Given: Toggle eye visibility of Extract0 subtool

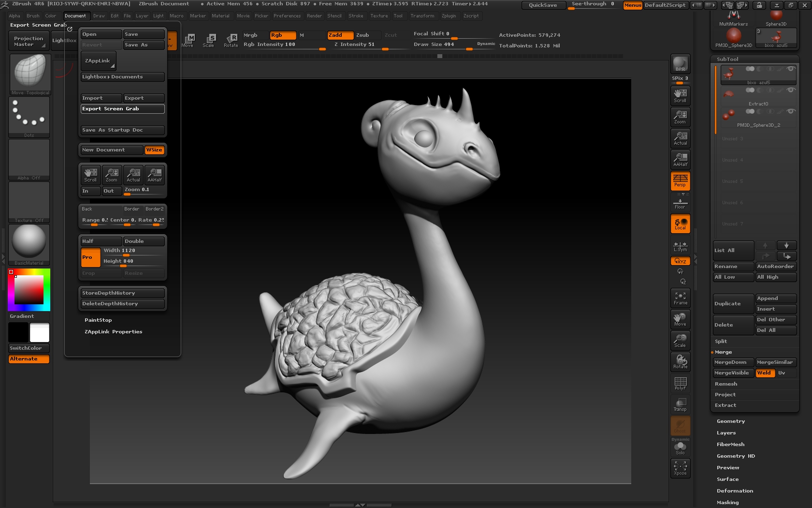Looking at the screenshot, I should pyautogui.click(x=791, y=90).
